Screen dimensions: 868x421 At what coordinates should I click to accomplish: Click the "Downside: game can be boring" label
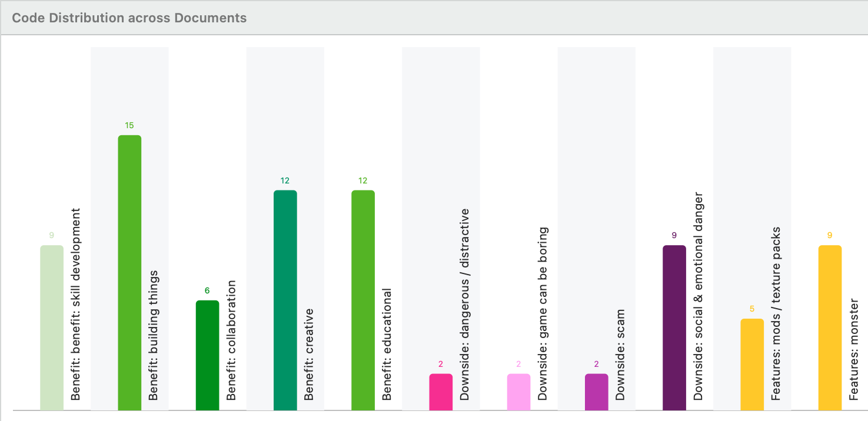[x=543, y=315]
